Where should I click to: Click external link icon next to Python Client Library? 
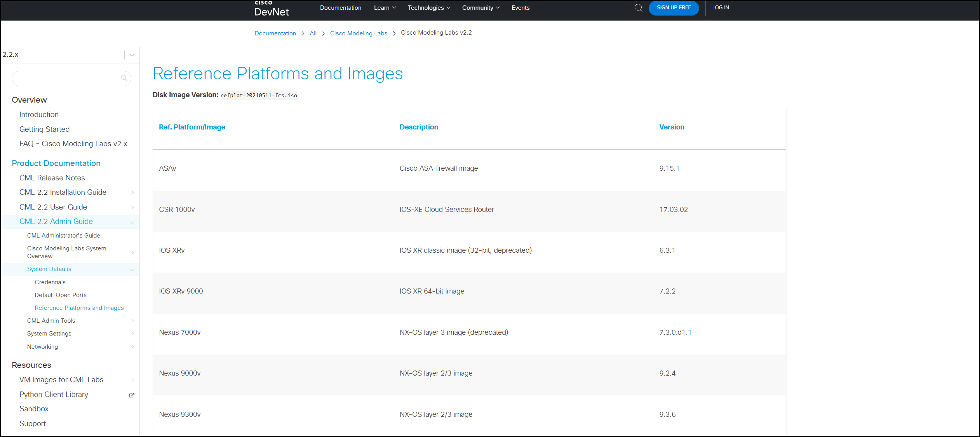click(132, 395)
